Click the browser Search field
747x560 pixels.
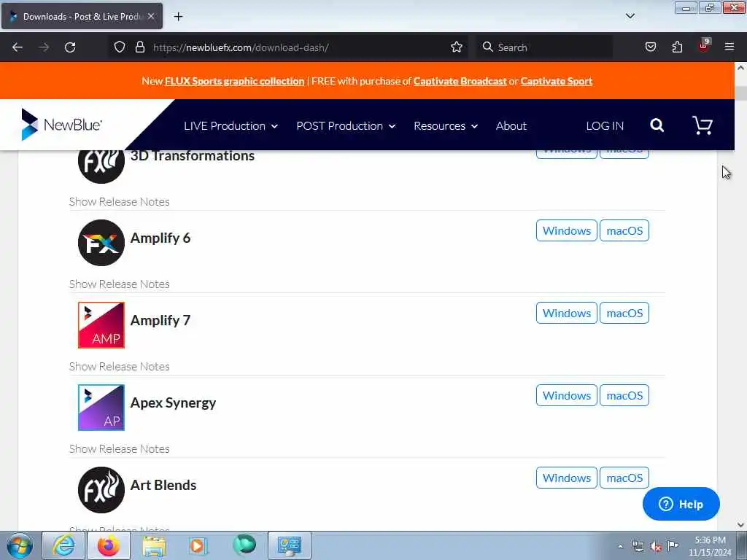(544, 47)
